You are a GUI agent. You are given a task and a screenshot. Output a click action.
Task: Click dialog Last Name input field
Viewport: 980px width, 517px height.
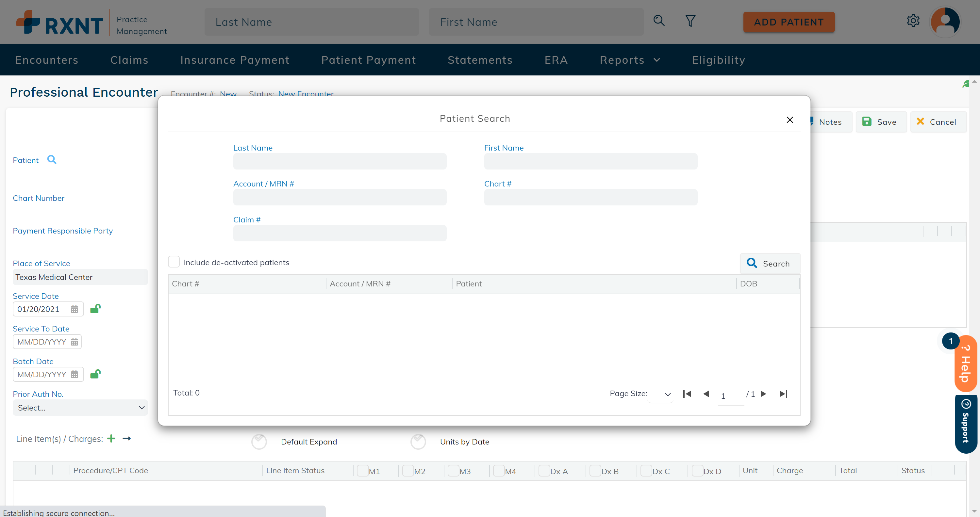[340, 161]
